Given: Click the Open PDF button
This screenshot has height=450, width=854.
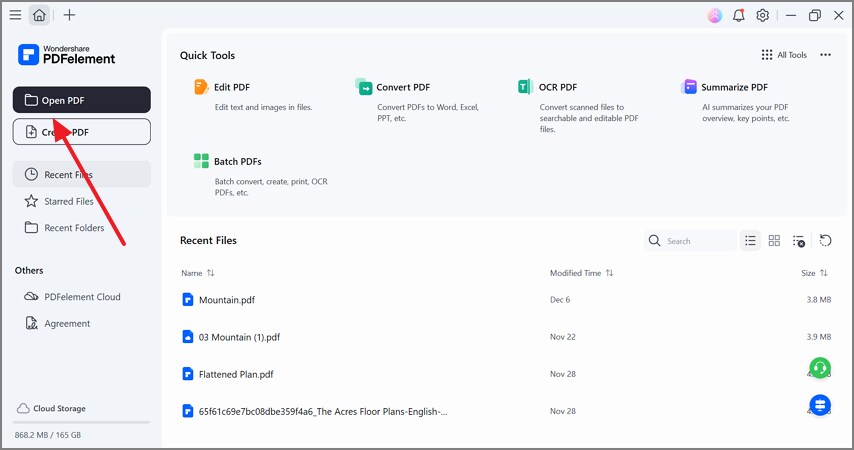Looking at the screenshot, I should 82,100.
